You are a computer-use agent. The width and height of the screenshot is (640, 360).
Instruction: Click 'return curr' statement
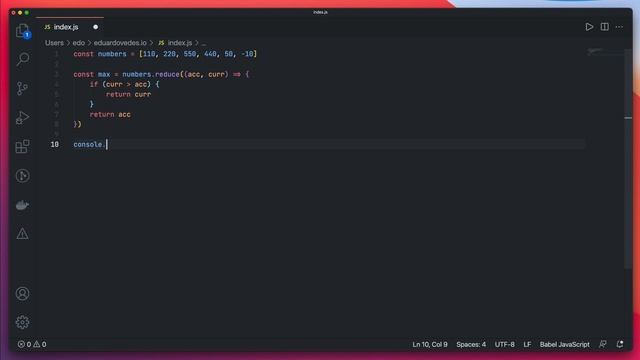129,94
